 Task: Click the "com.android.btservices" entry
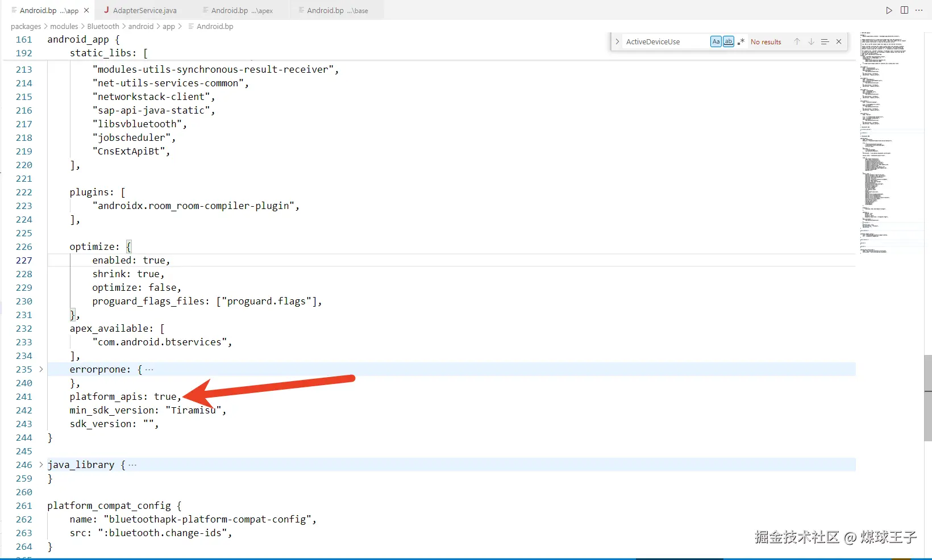pyautogui.click(x=163, y=342)
